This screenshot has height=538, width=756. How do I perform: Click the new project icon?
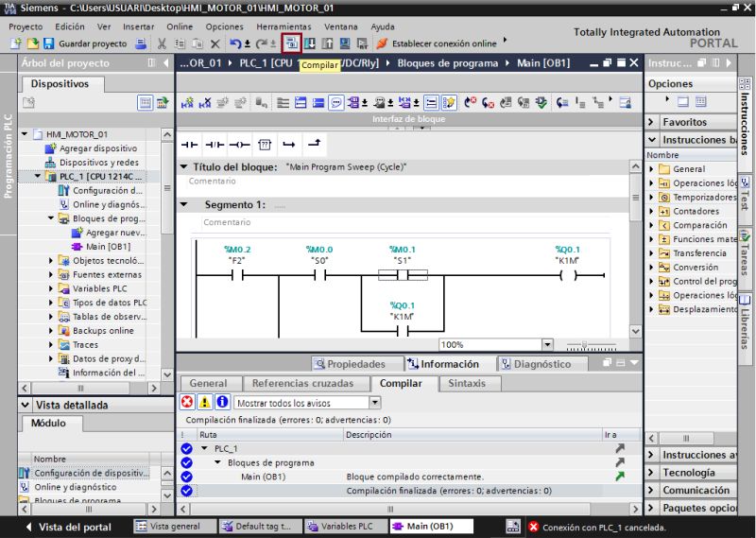[16, 43]
